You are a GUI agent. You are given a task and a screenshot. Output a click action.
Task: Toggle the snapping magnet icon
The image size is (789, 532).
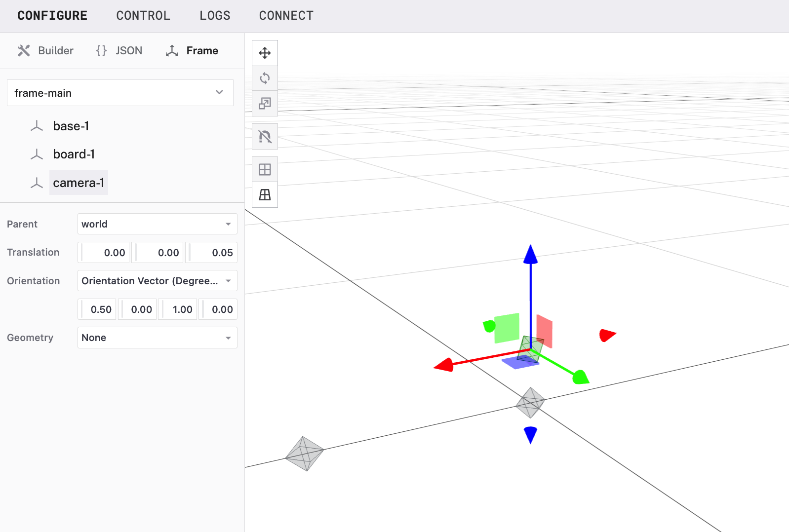tap(265, 137)
